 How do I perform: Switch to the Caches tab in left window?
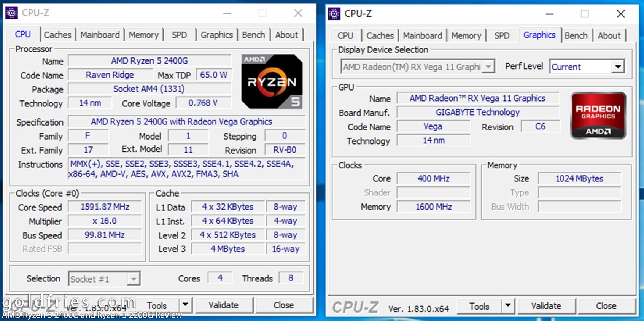(57, 35)
